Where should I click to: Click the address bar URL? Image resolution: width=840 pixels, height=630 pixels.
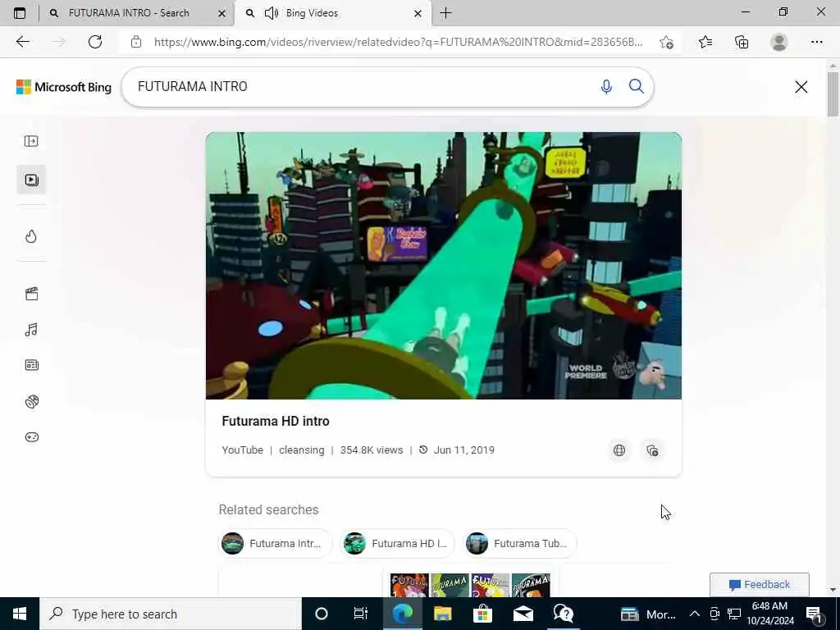(x=398, y=42)
